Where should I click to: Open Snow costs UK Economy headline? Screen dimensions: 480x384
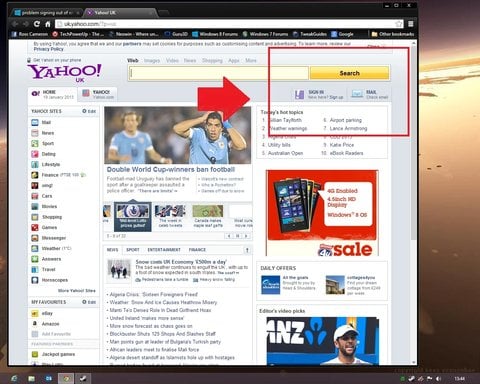[181, 262]
